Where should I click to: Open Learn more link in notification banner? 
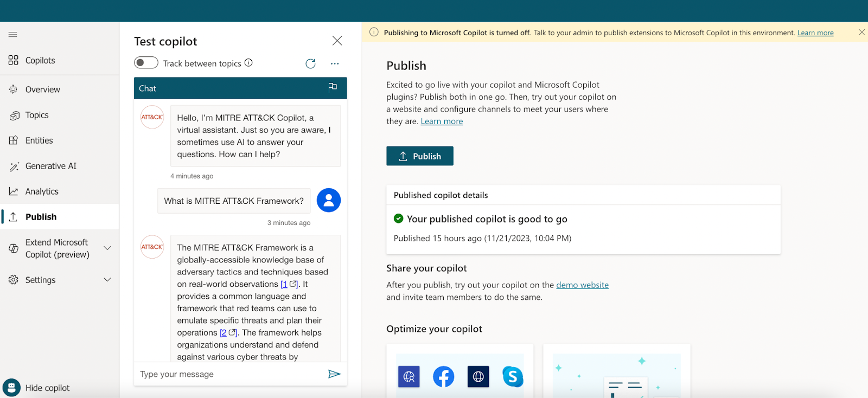(x=815, y=33)
